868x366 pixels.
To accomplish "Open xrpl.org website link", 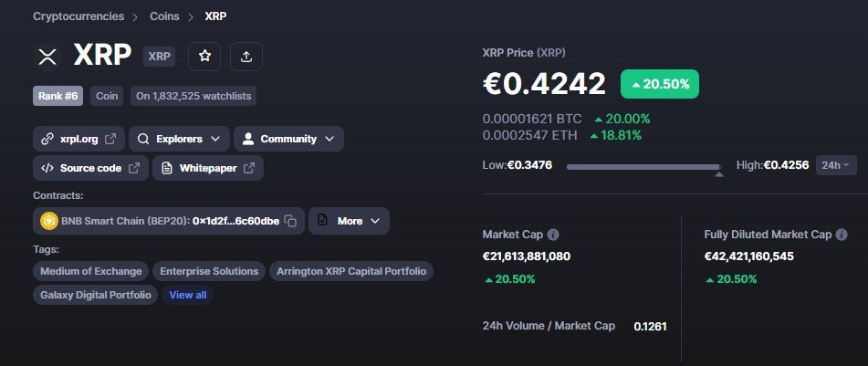I will pyautogui.click(x=78, y=139).
